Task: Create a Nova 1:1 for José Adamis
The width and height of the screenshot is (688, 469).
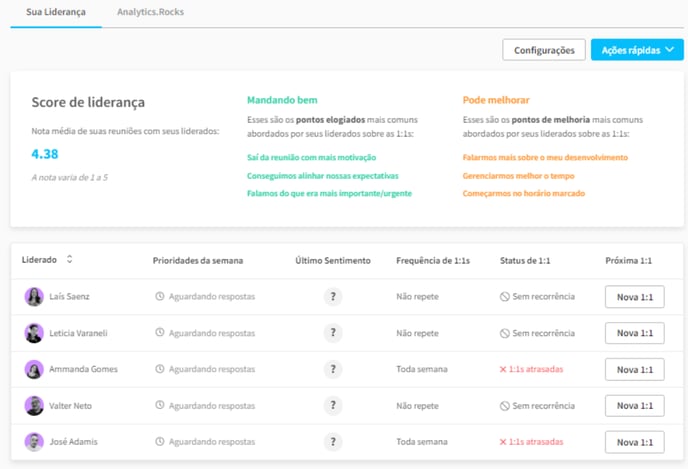Action: click(634, 441)
